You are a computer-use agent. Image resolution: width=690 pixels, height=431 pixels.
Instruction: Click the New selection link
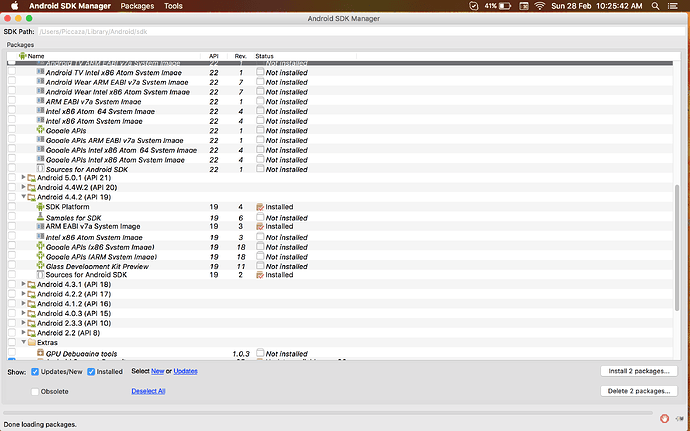point(158,371)
